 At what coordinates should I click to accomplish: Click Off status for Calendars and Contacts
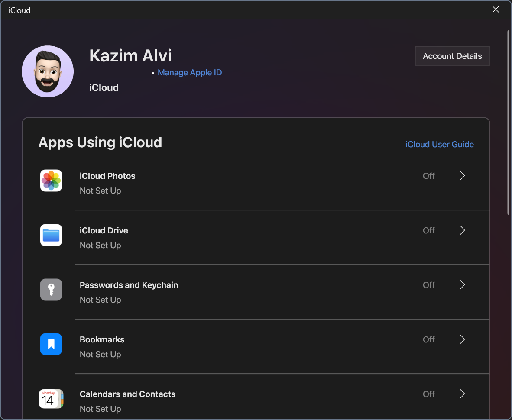tap(428, 394)
